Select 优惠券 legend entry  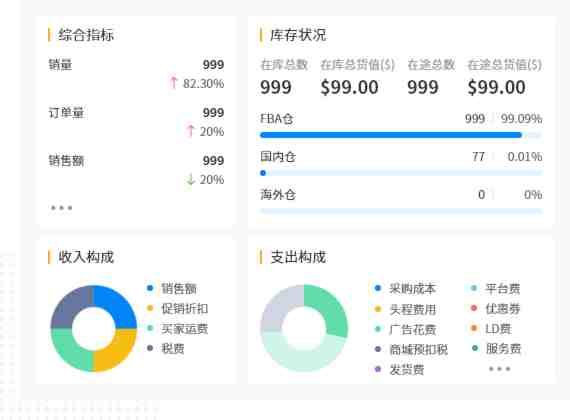tap(495, 309)
